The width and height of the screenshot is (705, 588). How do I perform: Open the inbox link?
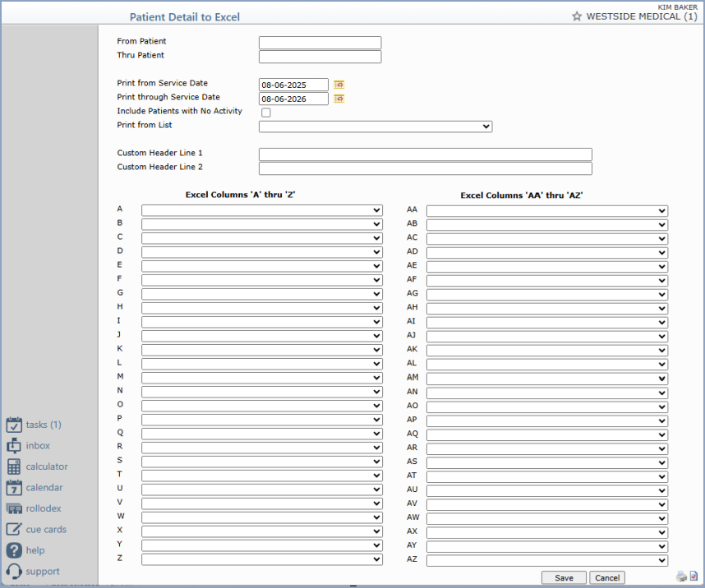click(x=38, y=445)
